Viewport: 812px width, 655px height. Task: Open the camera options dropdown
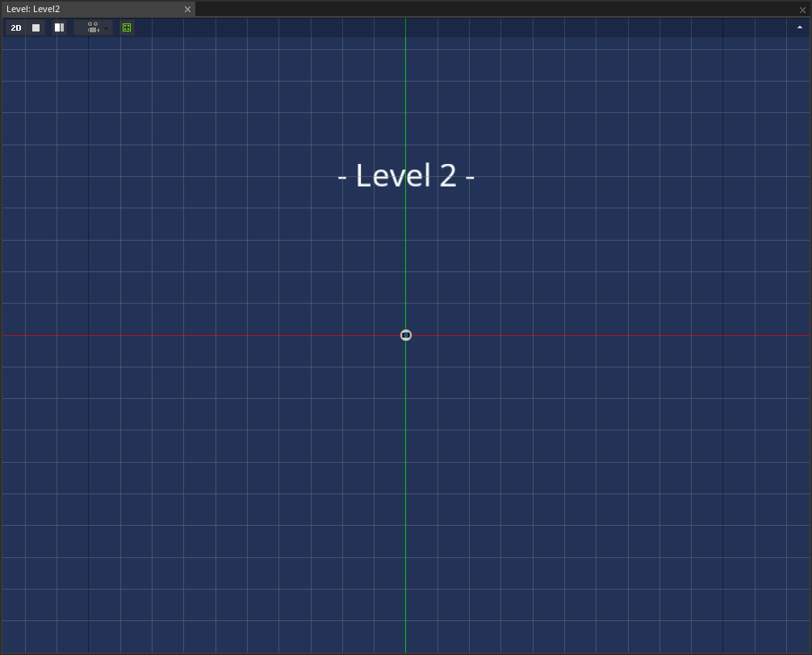click(93, 28)
